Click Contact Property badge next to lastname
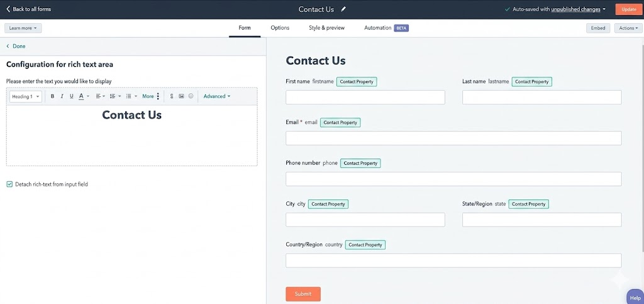Image resolution: width=644 pixels, height=304 pixels. point(532,82)
